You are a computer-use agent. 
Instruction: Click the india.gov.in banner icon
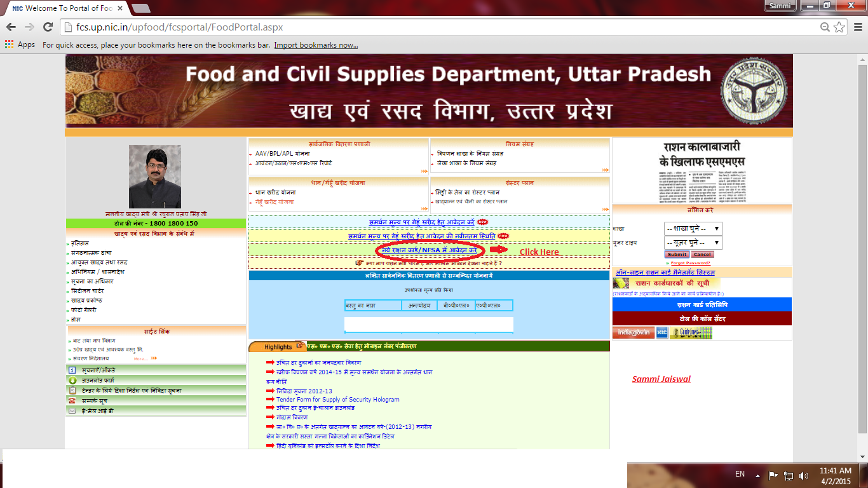tap(634, 332)
